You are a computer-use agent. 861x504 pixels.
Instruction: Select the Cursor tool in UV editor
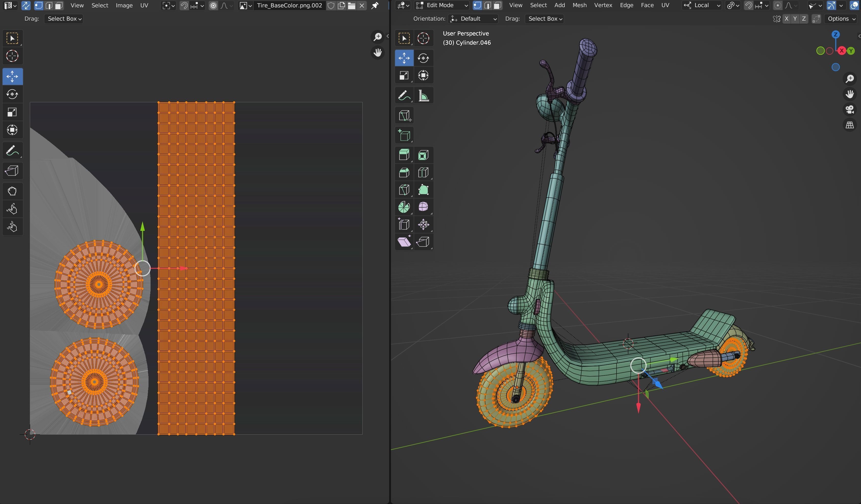click(12, 56)
